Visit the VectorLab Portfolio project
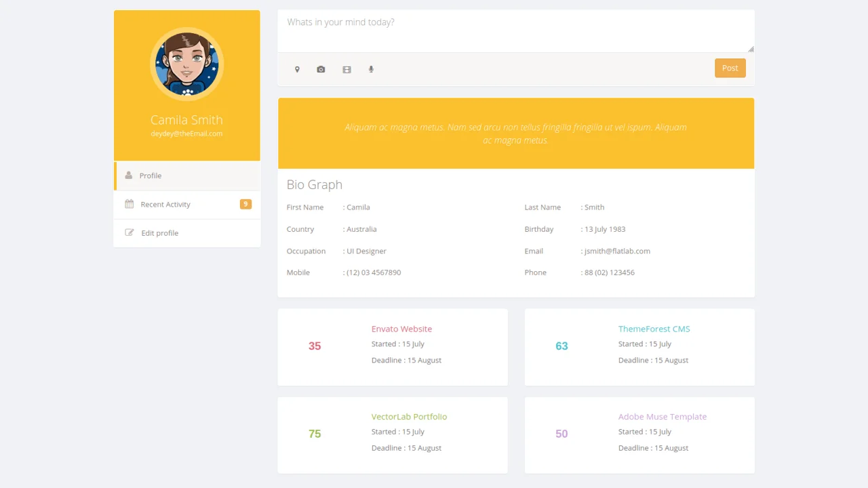The width and height of the screenshot is (868, 488). pos(409,416)
